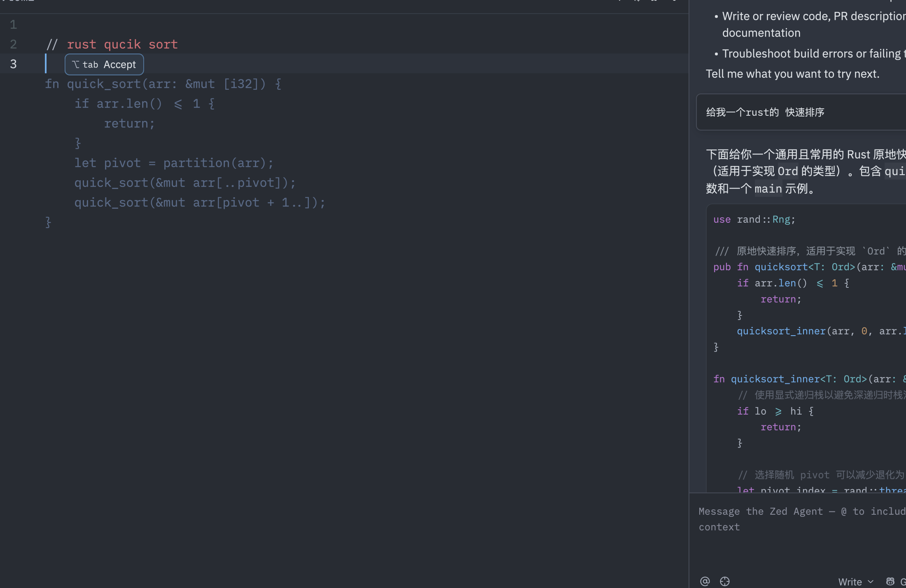Click the user message '给我一个rust的 快速排序'
Viewport: 906px width, 588px height.
(x=765, y=112)
